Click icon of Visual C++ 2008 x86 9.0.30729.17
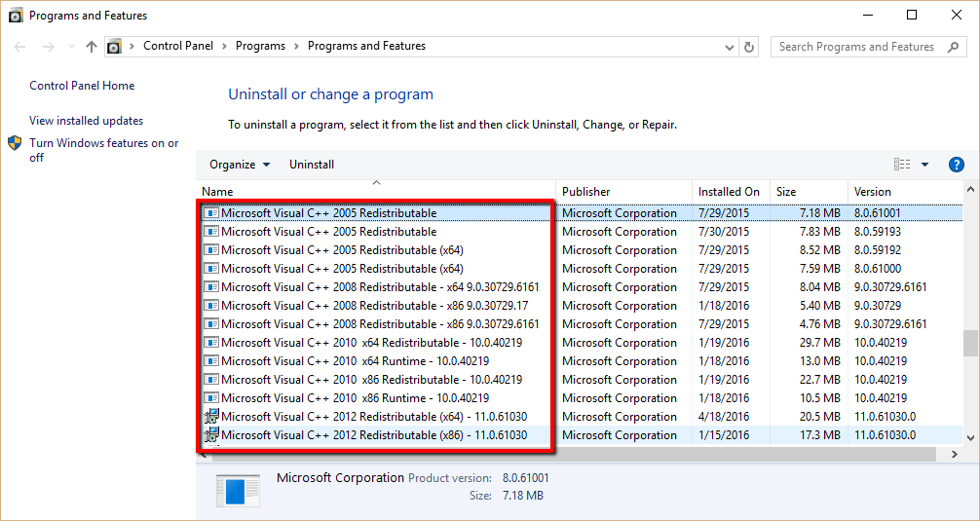This screenshot has width=980, height=521. (211, 306)
